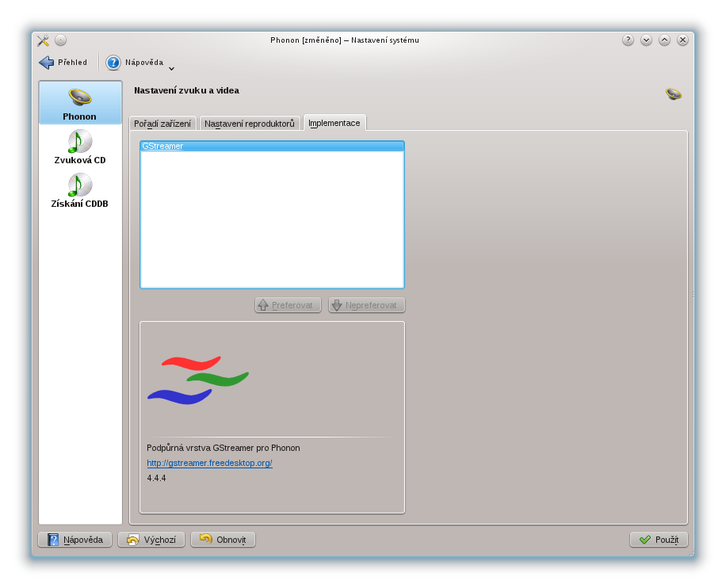Go back to Přehled overview
The image size is (726, 588).
coord(63,63)
